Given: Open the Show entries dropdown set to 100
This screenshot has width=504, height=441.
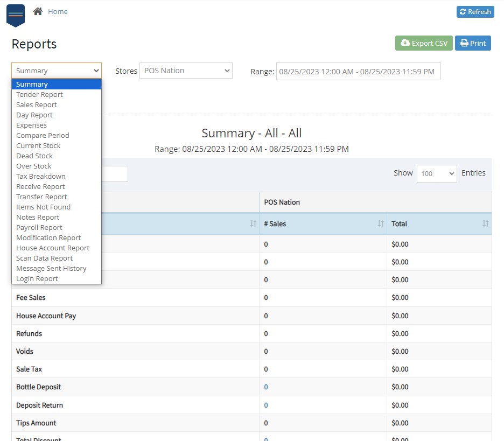Looking at the screenshot, I should click(436, 173).
